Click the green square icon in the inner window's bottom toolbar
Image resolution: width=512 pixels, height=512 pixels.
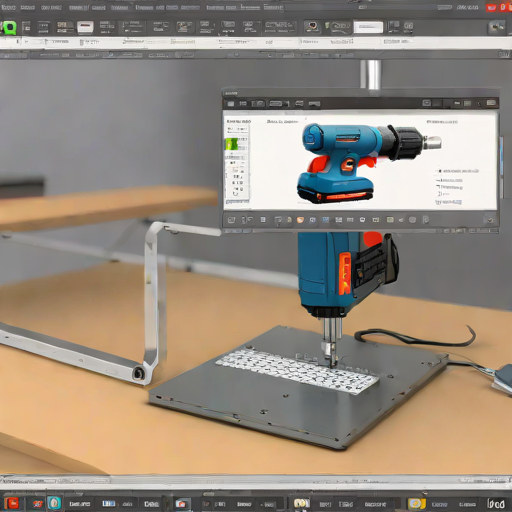390,220
